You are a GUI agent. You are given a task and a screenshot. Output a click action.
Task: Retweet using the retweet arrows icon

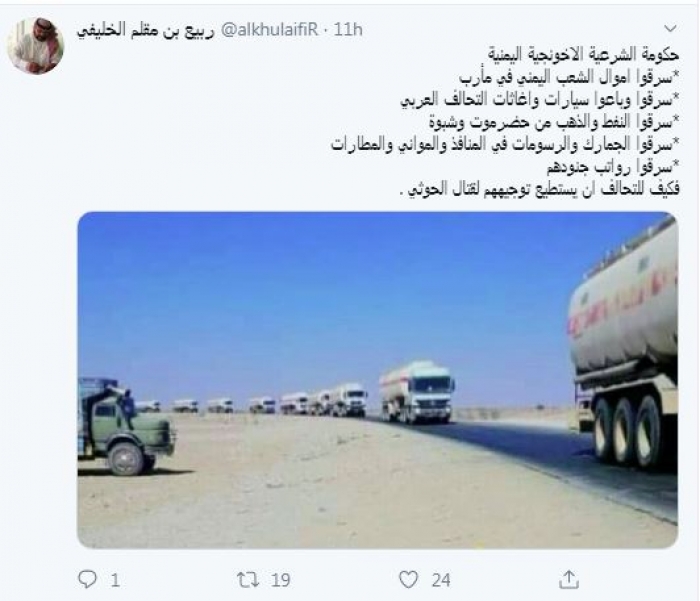pyautogui.click(x=248, y=580)
